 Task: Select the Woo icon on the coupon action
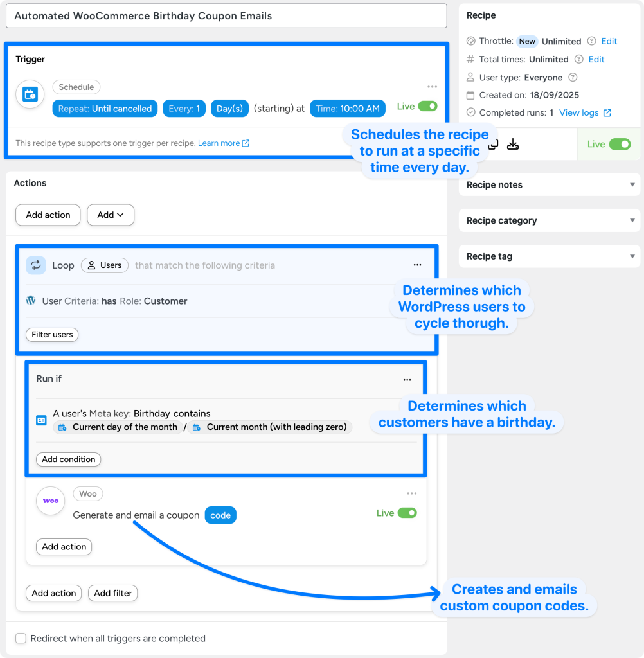(x=50, y=501)
